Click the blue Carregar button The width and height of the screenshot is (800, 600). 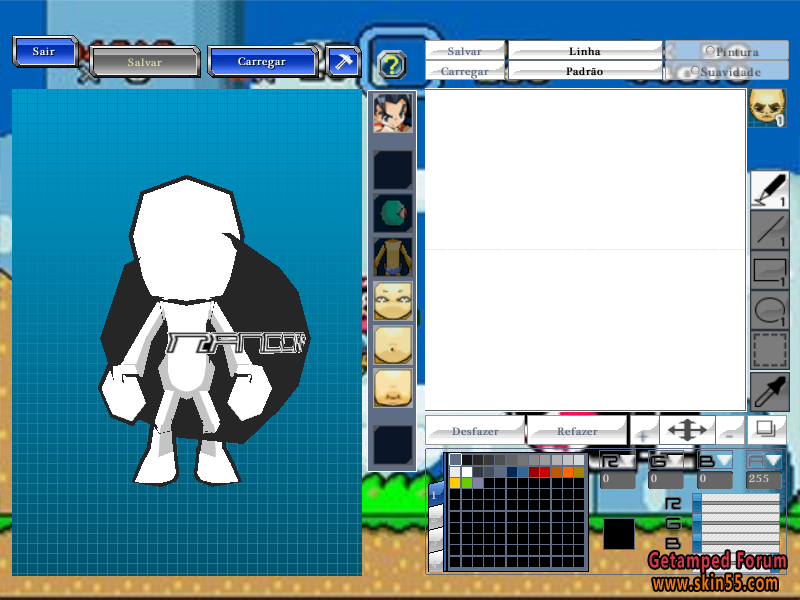263,61
